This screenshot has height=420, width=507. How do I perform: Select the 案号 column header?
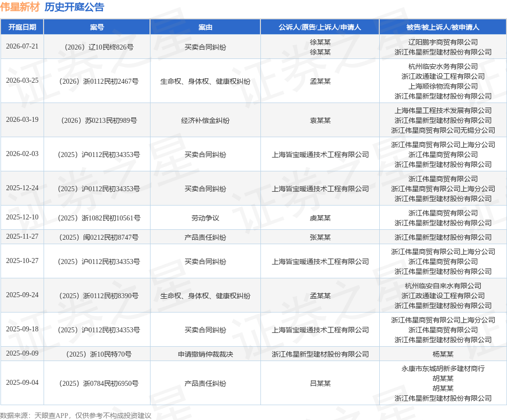pos(97,27)
